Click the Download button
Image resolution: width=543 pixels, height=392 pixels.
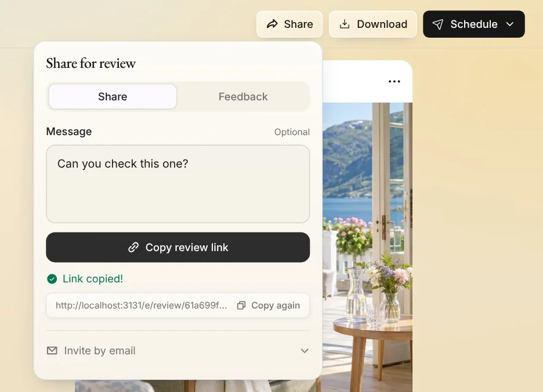372,24
